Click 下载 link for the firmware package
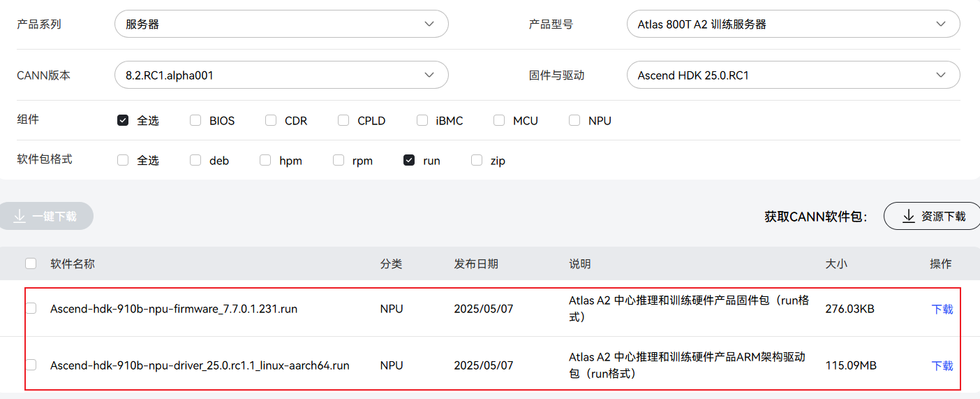This screenshot has width=980, height=399. [942, 309]
